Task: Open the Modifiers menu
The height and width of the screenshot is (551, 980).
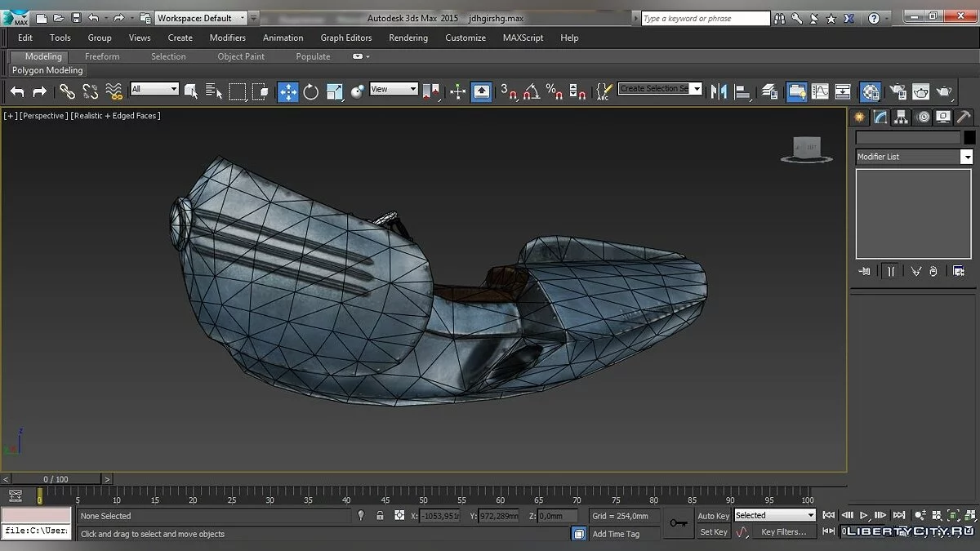Action: click(x=227, y=38)
